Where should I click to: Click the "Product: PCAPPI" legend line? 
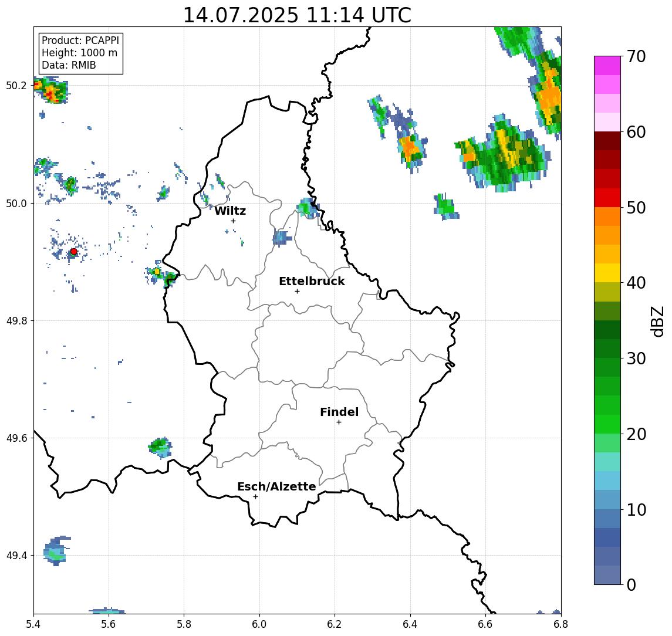[x=80, y=40]
